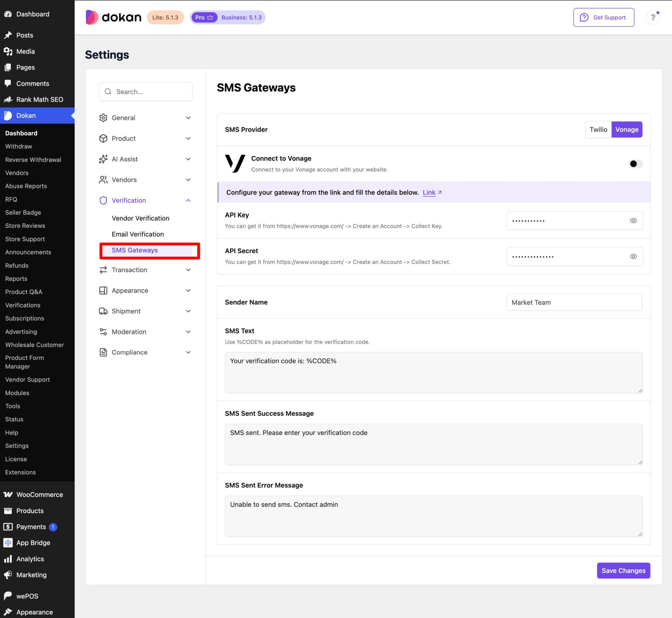Image resolution: width=672 pixels, height=618 pixels.
Task: Click the Get Support button
Action: [603, 17]
